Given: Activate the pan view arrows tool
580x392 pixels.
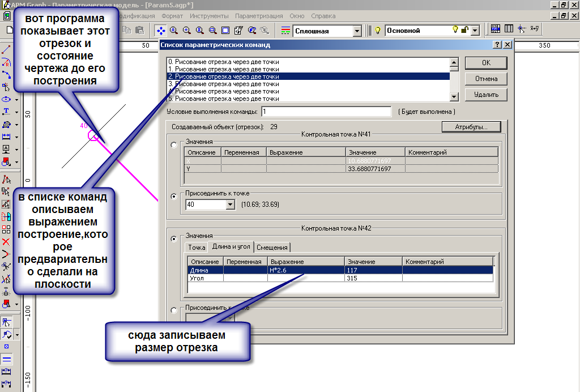Looking at the screenshot, I should (x=160, y=31).
